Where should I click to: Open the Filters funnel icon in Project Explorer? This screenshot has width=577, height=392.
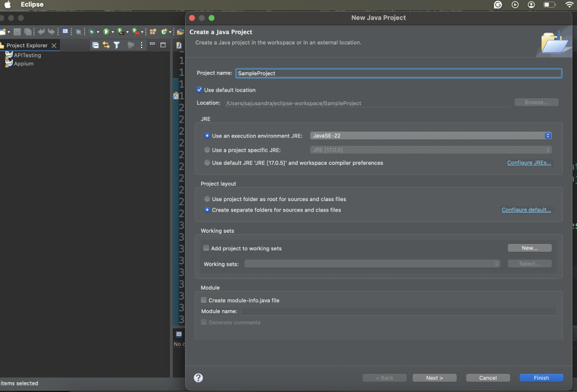point(117,45)
